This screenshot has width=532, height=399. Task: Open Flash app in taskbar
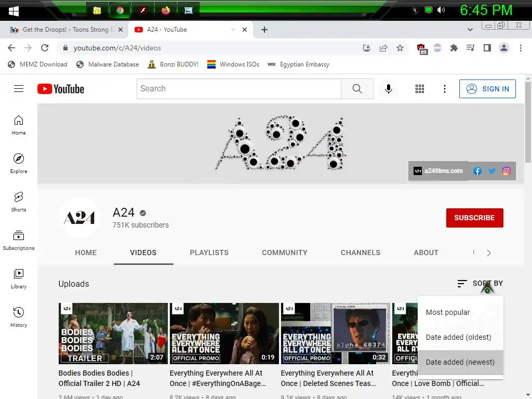[143, 10]
